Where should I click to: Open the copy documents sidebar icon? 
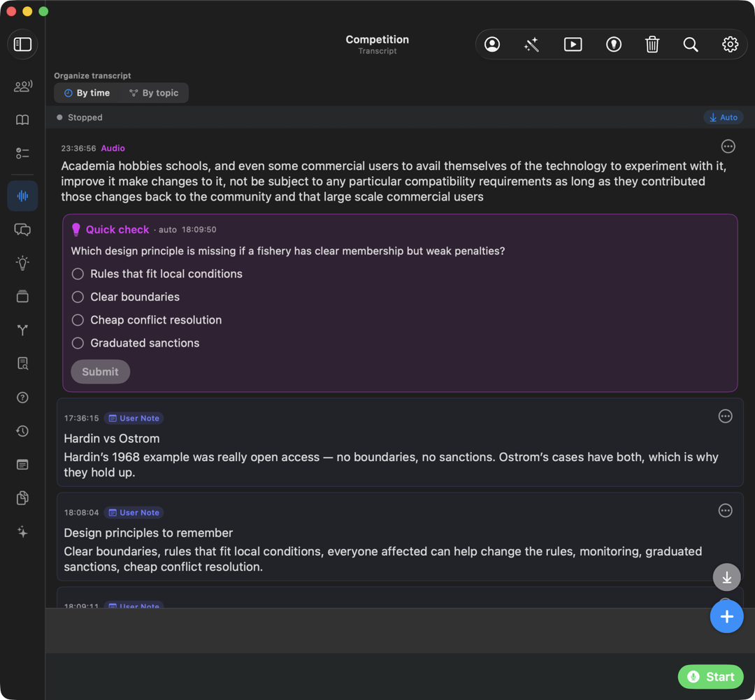[x=22, y=498]
